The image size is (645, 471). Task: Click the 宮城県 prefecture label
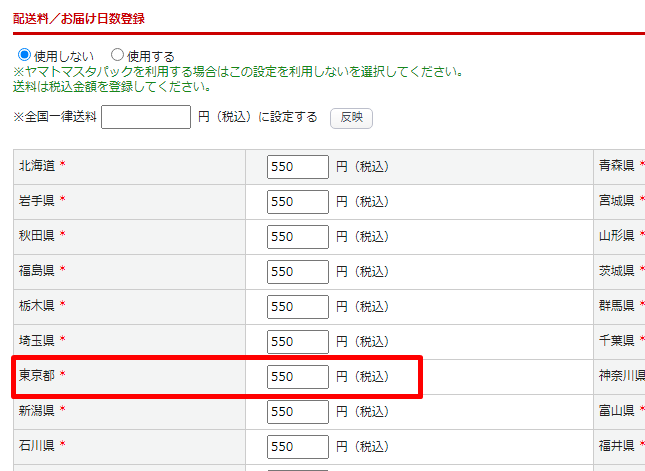[617, 201]
